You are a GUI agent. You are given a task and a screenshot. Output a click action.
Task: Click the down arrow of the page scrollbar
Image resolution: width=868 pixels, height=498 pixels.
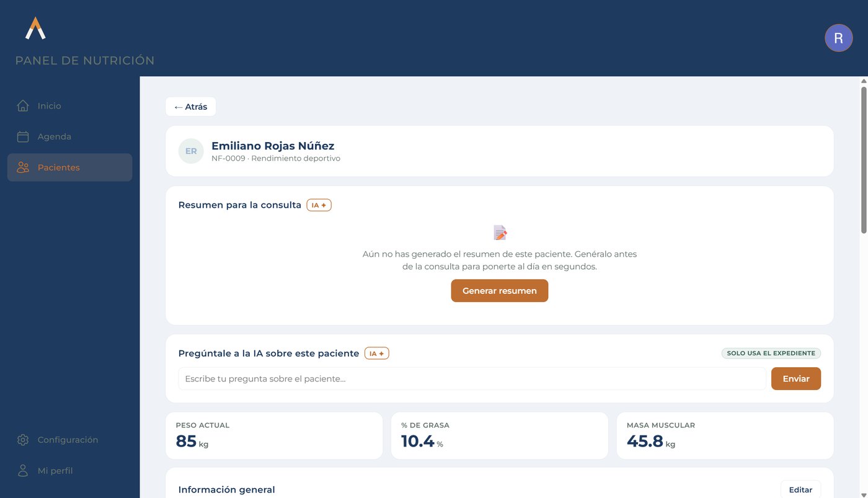tap(864, 494)
